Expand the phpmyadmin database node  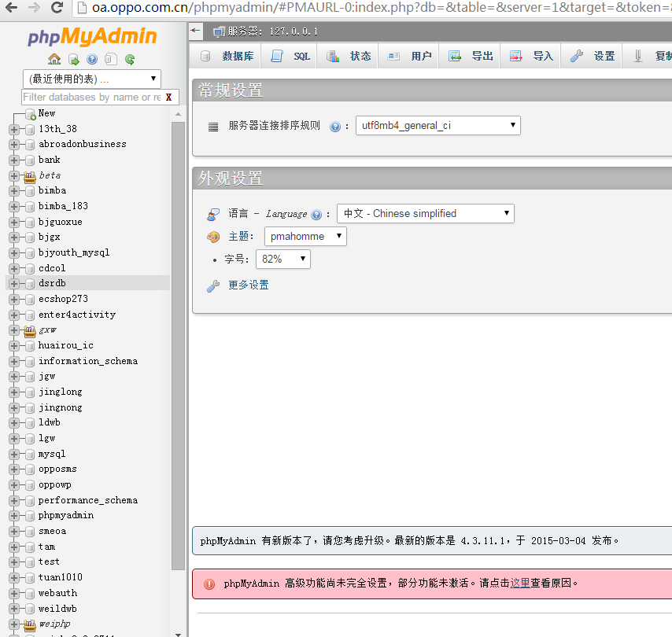click(13, 516)
